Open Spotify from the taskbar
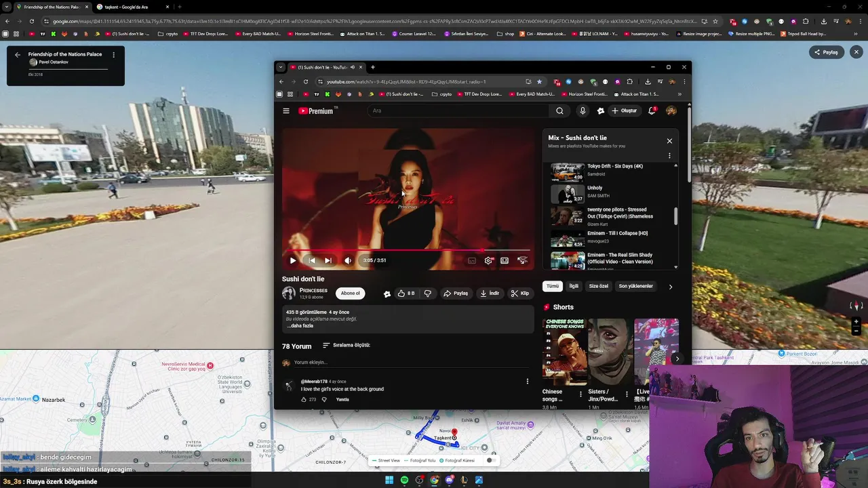The image size is (868, 488). coord(404,480)
